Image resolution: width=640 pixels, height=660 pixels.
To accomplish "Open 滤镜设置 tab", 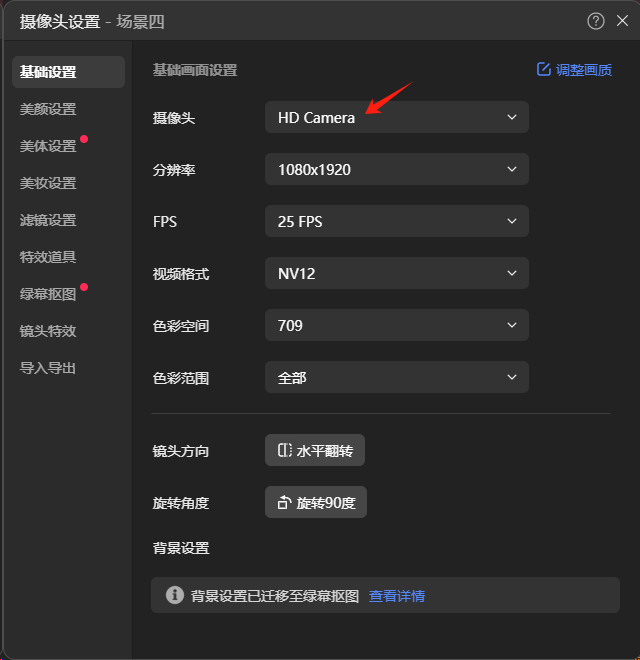I will click(48, 221).
